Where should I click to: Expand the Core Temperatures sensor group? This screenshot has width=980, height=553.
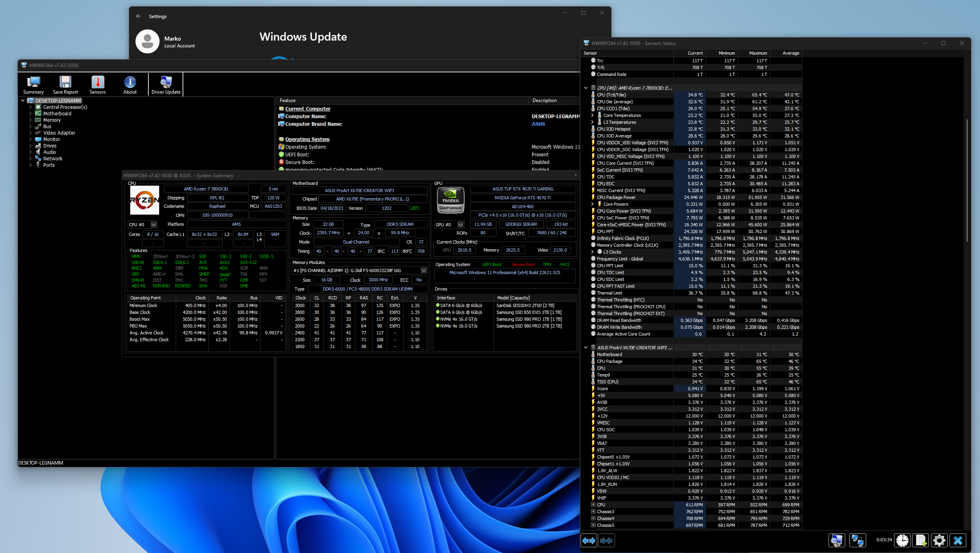[592, 115]
